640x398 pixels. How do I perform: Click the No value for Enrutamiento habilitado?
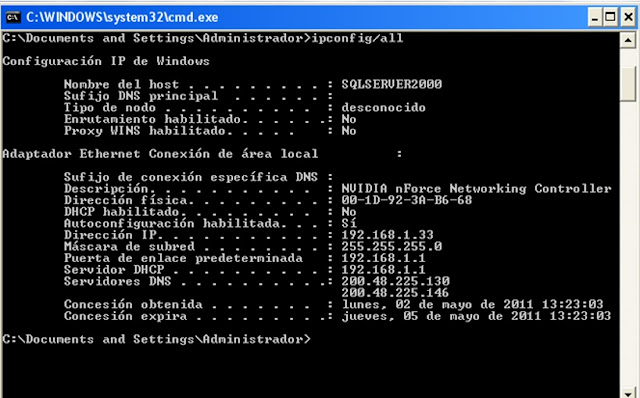pos(349,119)
